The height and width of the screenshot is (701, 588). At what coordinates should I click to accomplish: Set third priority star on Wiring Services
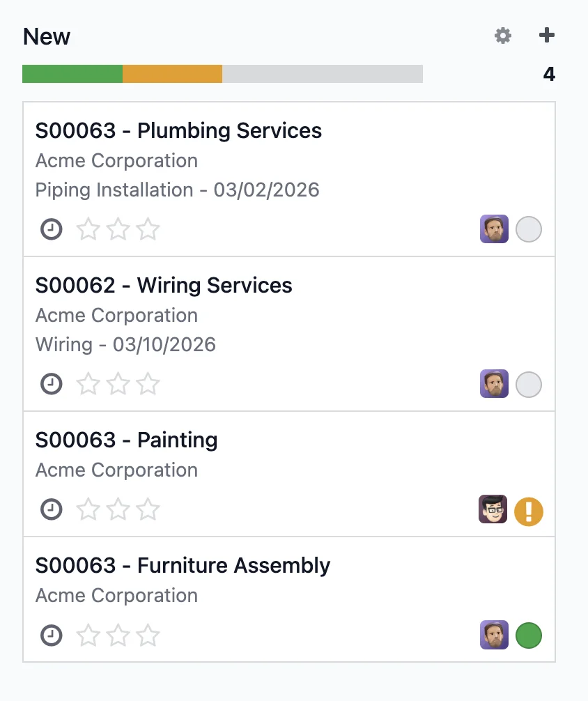(x=148, y=384)
